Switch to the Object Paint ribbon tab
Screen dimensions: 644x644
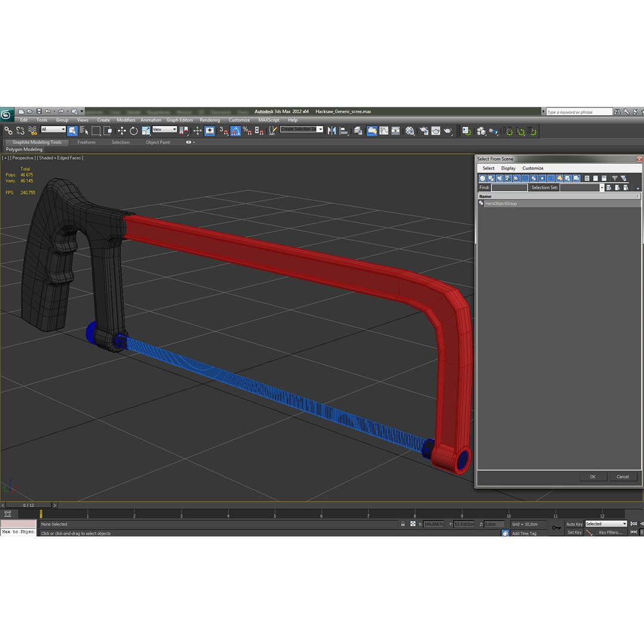pyautogui.click(x=157, y=142)
